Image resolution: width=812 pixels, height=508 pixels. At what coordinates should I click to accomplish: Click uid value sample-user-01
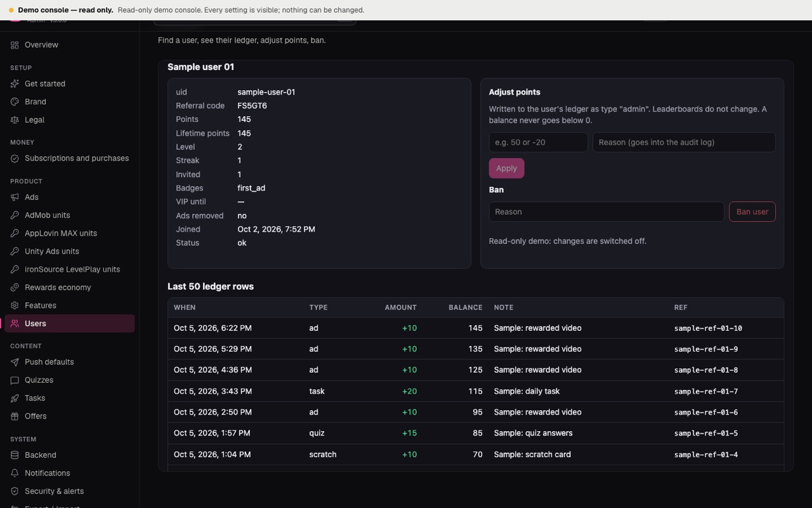(266, 92)
